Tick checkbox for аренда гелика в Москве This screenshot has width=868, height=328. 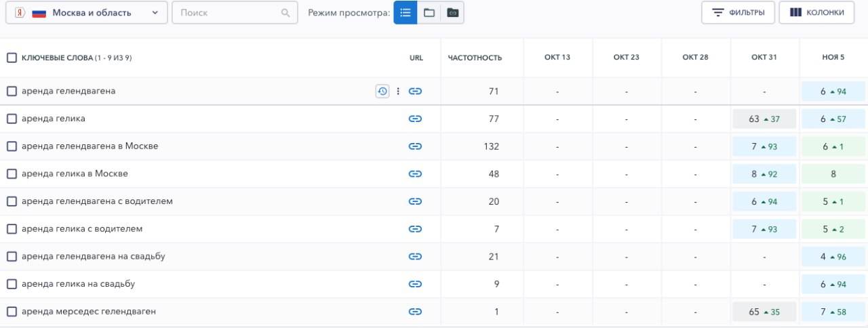tap(12, 173)
